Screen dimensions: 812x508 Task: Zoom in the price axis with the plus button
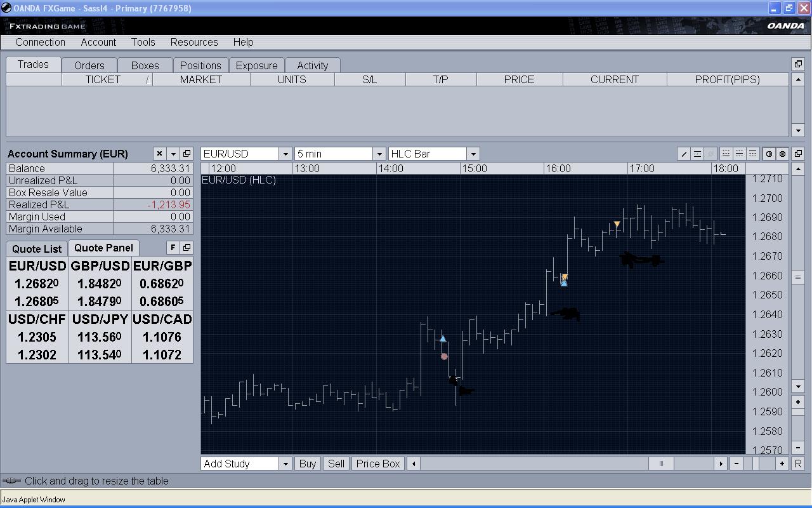pyautogui.click(x=798, y=402)
